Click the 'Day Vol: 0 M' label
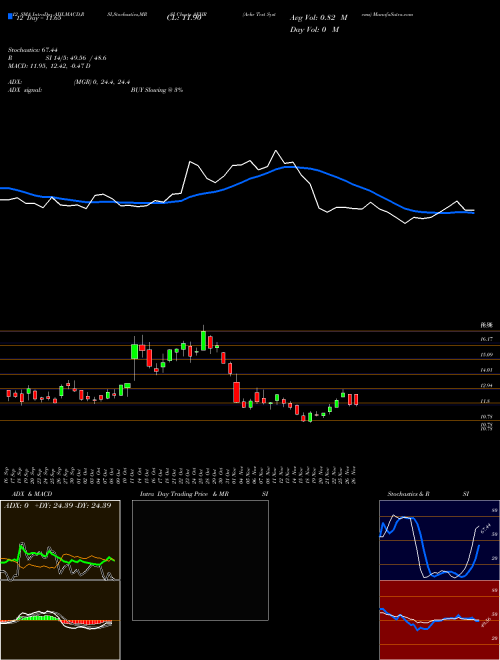This screenshot has height=660, width=500. 314,30
